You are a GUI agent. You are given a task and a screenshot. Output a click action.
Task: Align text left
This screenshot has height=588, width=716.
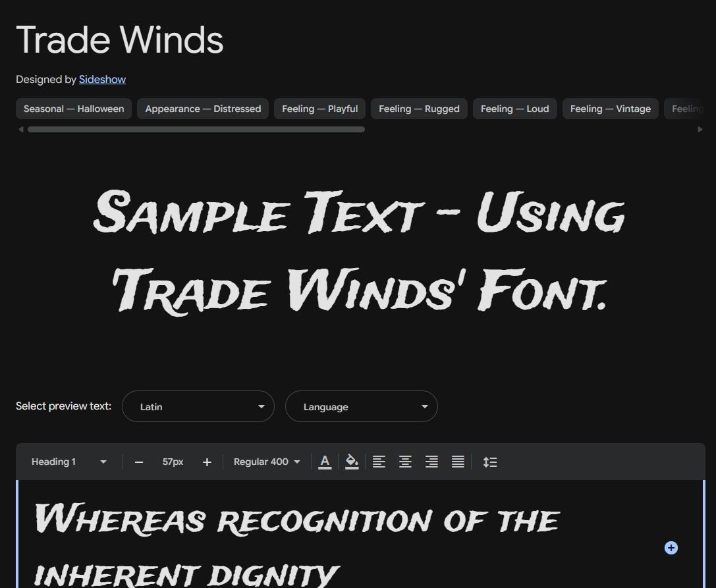point(379,462)
